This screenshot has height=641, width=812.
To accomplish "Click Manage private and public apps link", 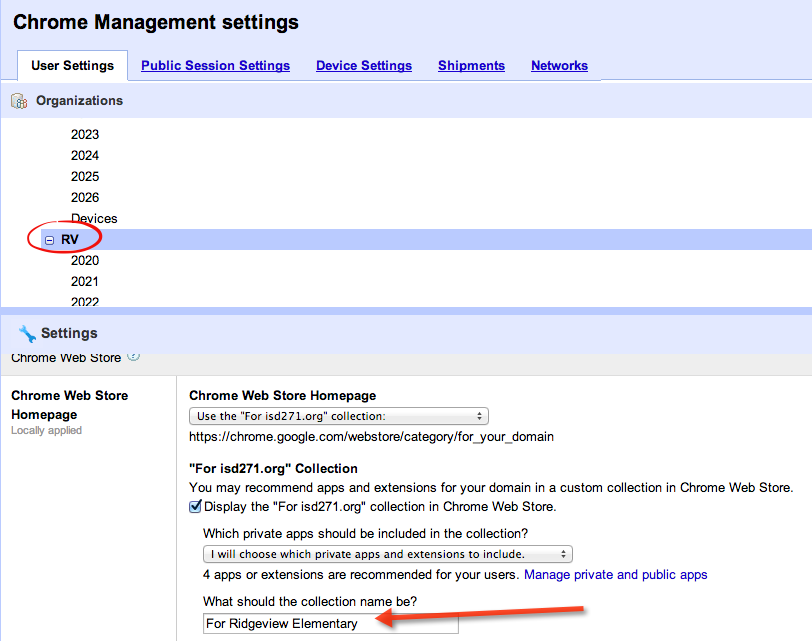I will click(616, 575).
